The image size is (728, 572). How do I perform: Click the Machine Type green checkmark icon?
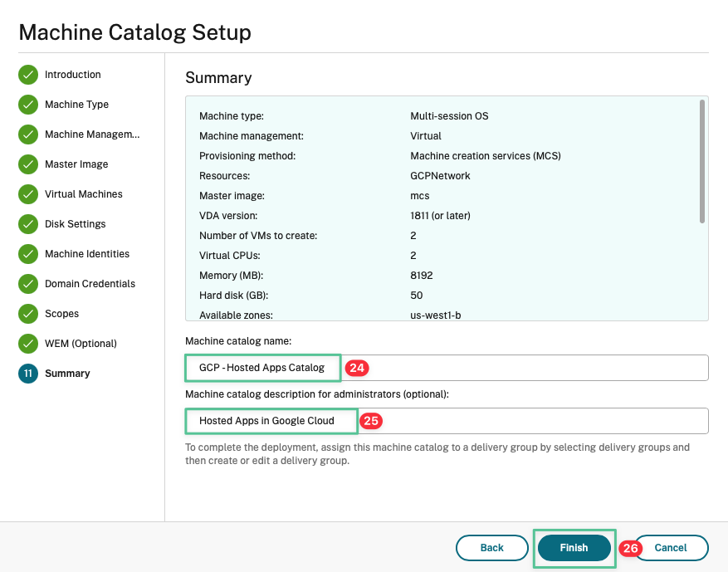tap(28, 105)
